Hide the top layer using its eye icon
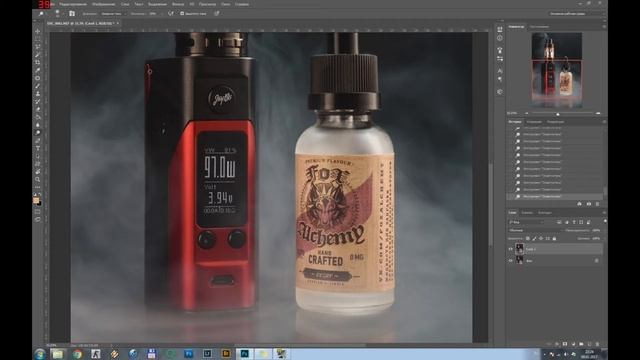 [x=511, y=249]
